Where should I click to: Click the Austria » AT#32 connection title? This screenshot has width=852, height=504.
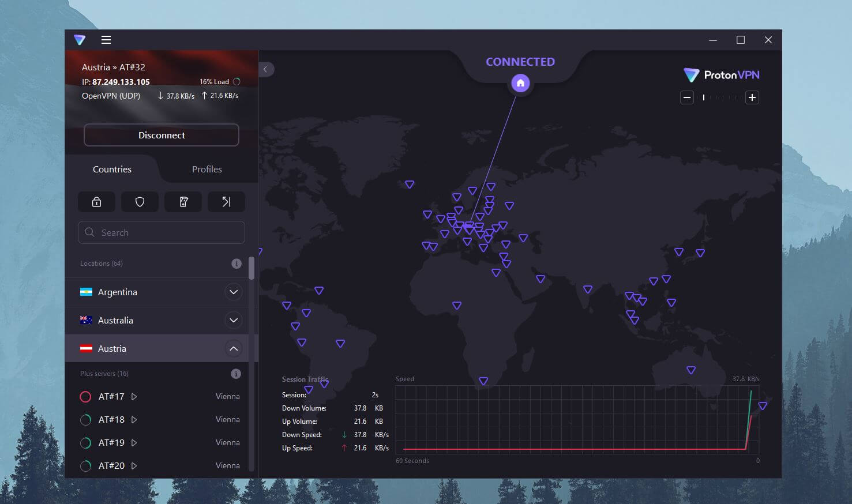[114, 67]
